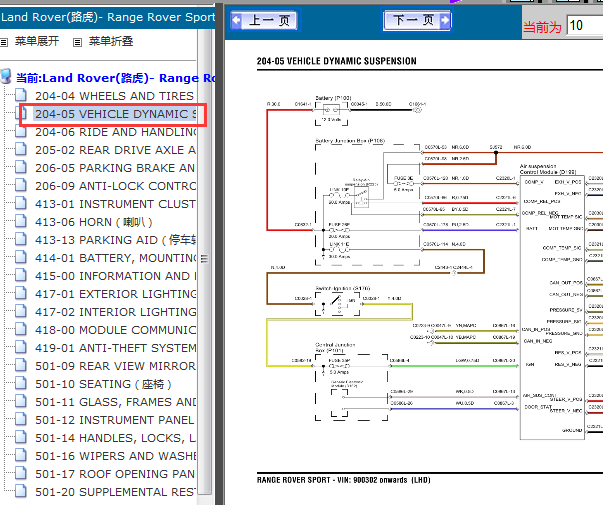Open 501-20 SUPPLEMENTAL RESTRAINT entry
603x505 pixels.
(x=115, y=492)
